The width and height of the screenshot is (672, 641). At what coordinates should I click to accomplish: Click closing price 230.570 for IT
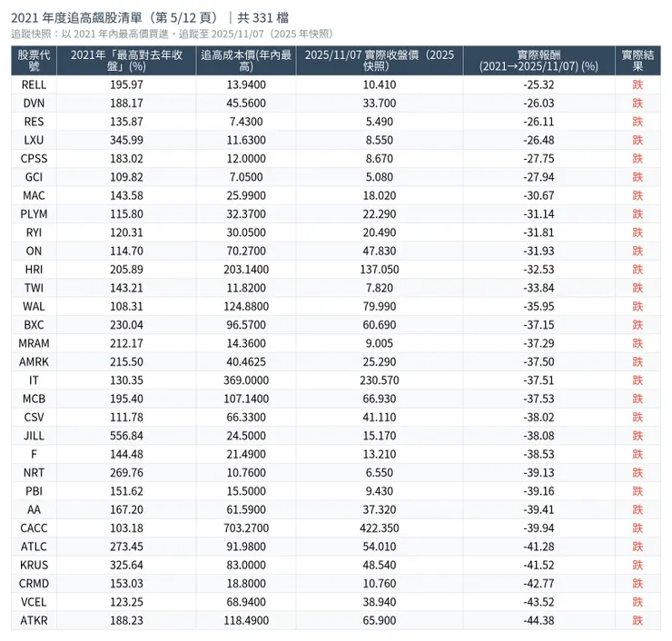point(380,380)
